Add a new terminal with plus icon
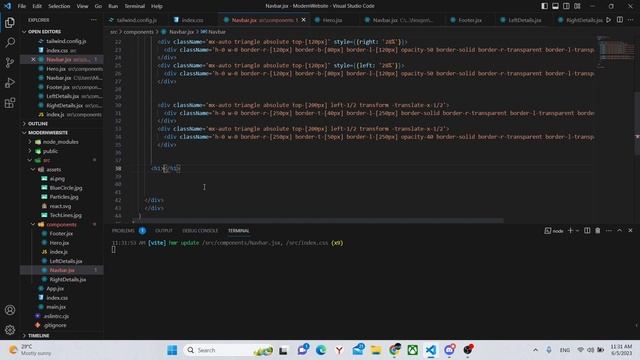 (x=570, y=231)
